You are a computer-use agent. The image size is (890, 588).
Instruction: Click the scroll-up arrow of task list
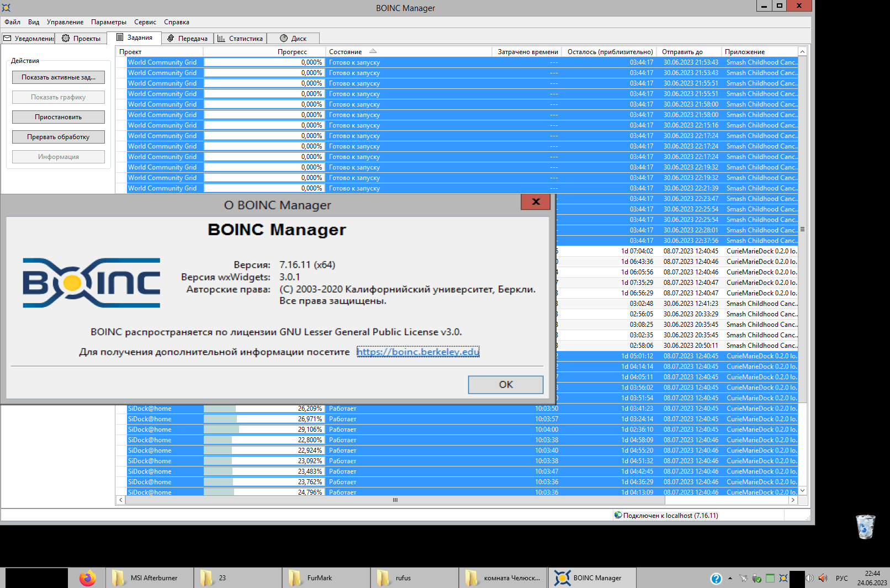coord(802,52)
